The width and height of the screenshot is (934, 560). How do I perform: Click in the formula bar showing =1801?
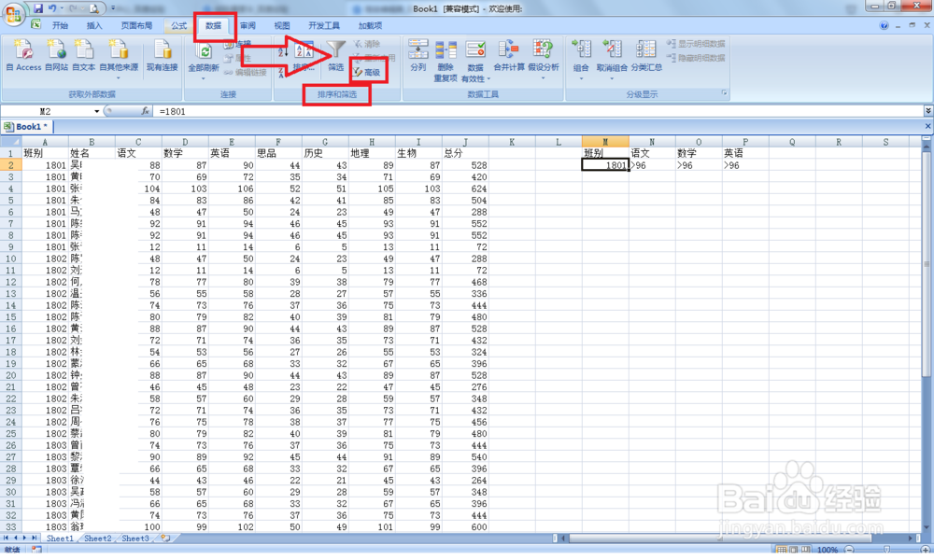(x=539, y=111)
